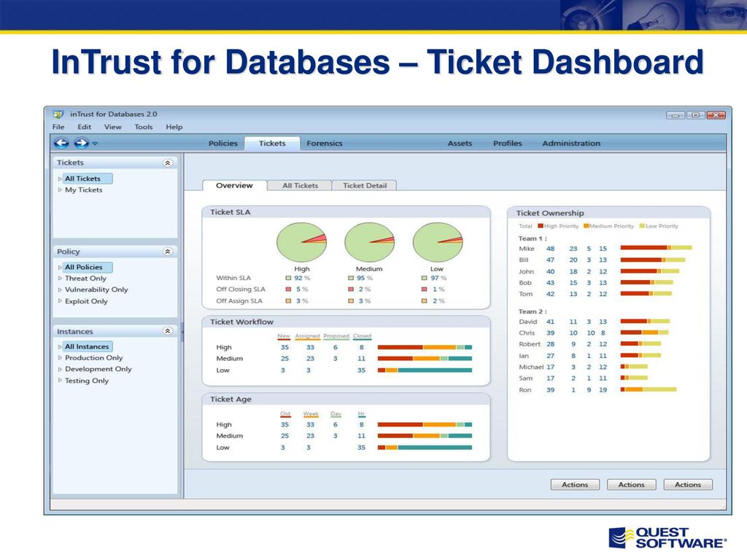Select Production Only instances filter
This screenshot has height=560, width=747.
94,357
